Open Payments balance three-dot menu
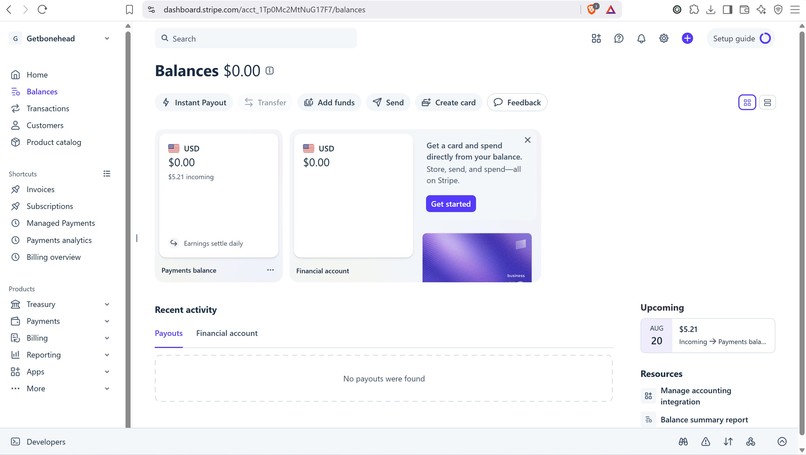806x455 pixels. [x=270, y=270]
